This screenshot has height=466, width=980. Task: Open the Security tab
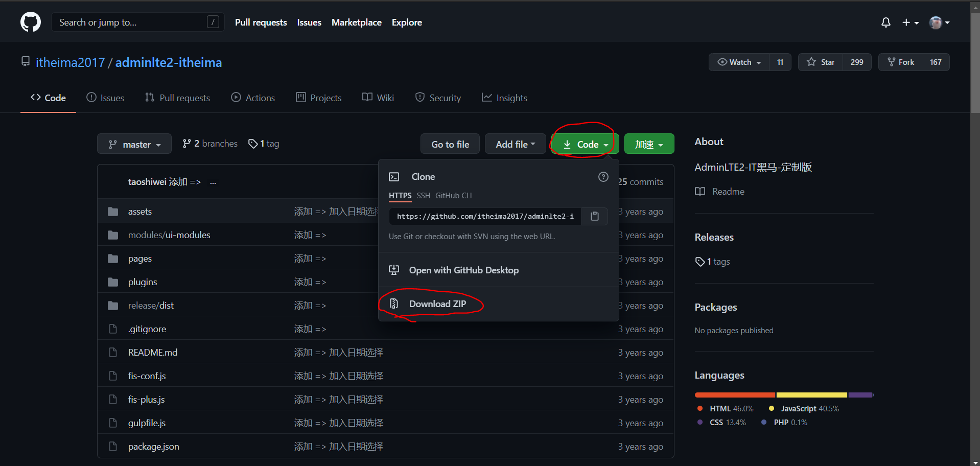click(438, 98)
